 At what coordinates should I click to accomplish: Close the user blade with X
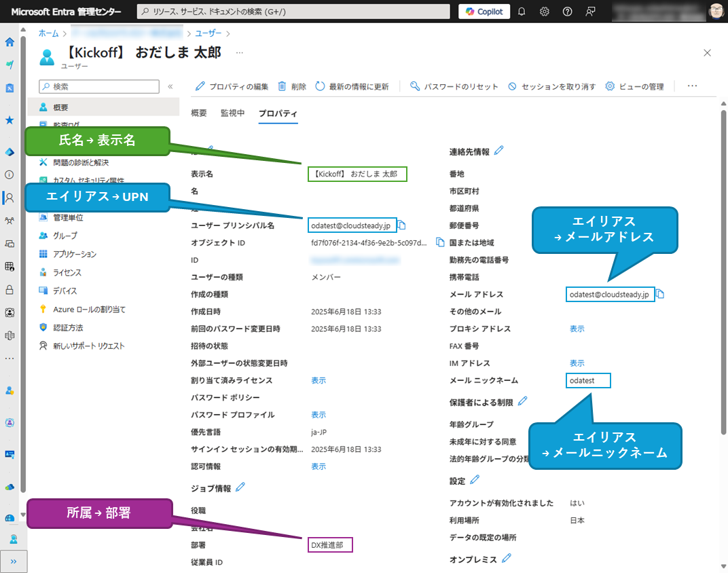click(707, 53)
